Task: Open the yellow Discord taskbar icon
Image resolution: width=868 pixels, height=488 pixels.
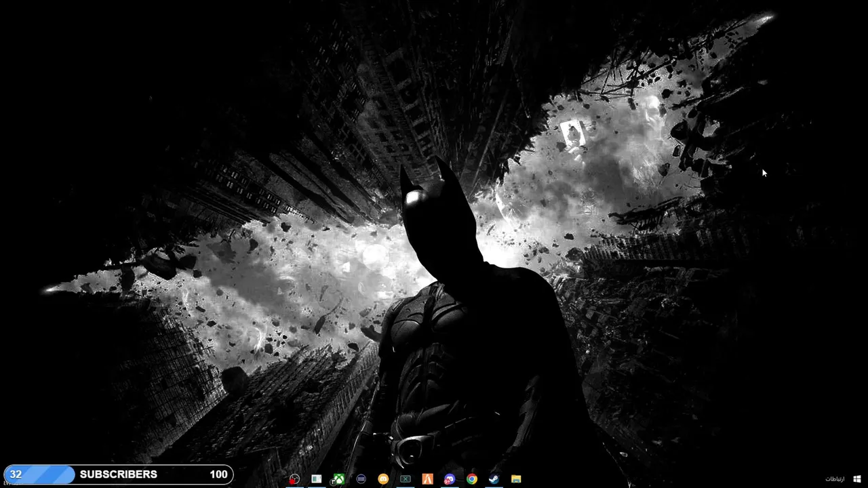Action: click(x=383, y=479)
